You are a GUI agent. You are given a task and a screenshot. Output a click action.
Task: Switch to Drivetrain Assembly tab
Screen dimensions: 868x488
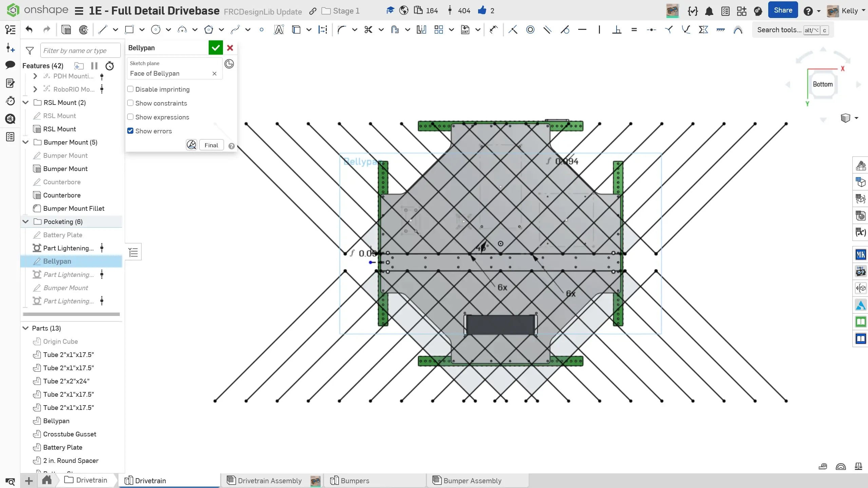coord(269,481)
